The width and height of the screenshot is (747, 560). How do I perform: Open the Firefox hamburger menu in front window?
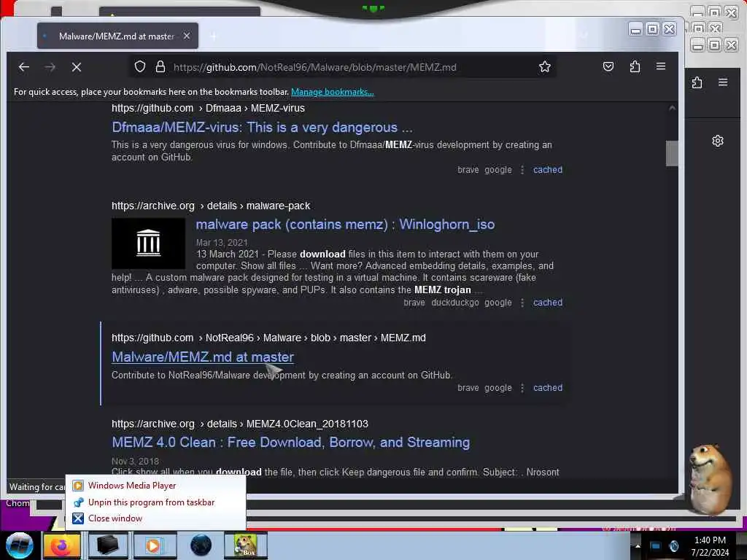point(661,66)
